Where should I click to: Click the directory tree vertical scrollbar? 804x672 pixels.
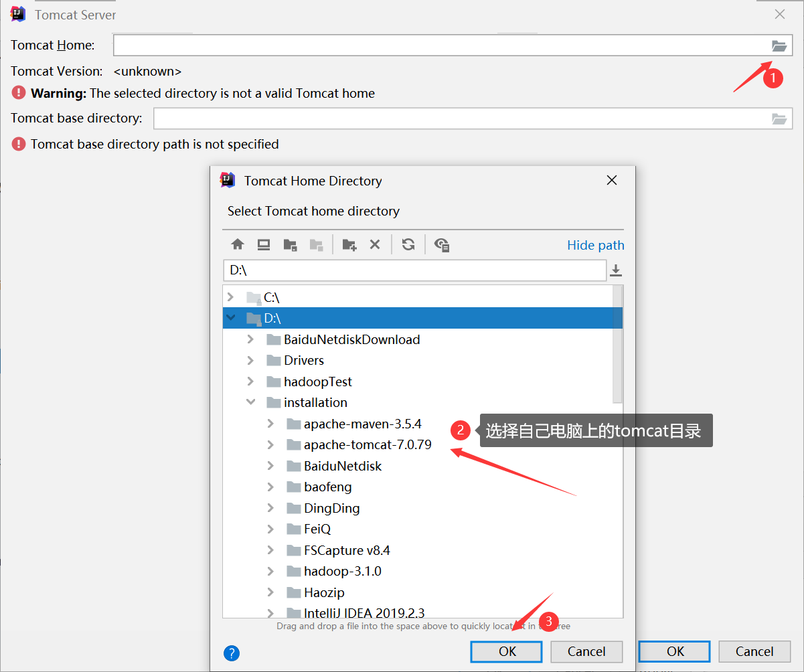[618, 345]
